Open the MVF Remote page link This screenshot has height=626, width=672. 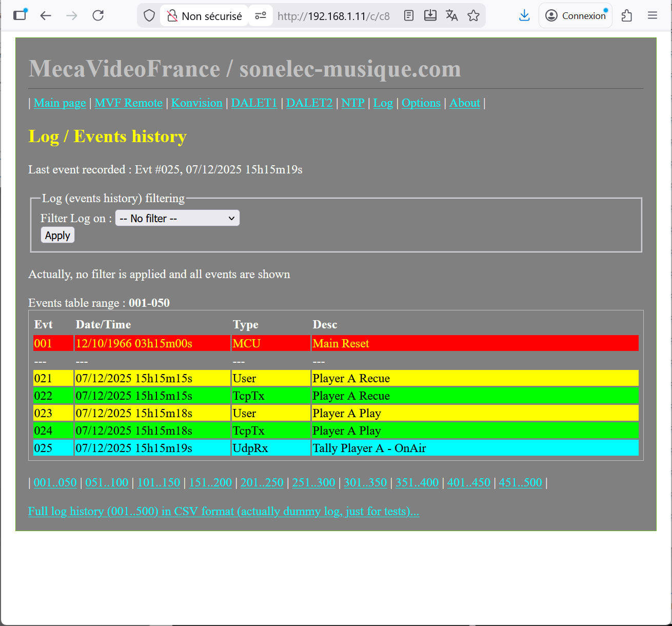coord(128,103)
